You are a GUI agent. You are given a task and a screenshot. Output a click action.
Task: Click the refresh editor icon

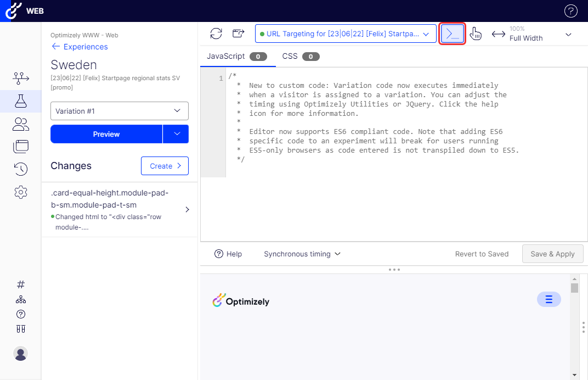coord(216,34)
